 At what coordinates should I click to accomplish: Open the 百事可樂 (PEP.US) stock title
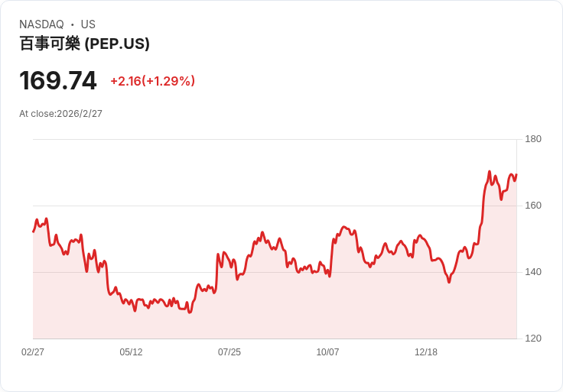point(84,44)
